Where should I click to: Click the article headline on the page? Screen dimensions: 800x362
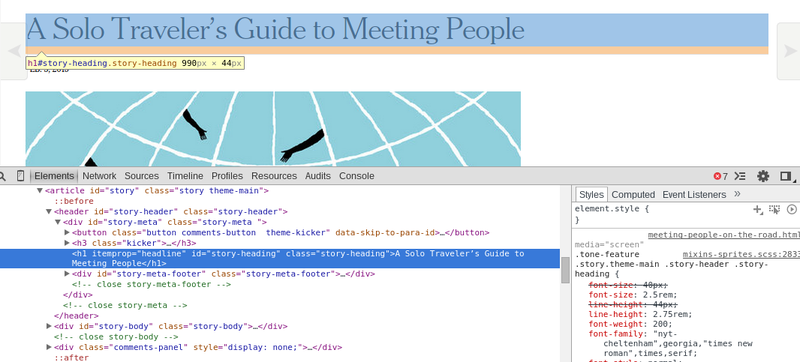pyautogui.click(x=276, y=29)
